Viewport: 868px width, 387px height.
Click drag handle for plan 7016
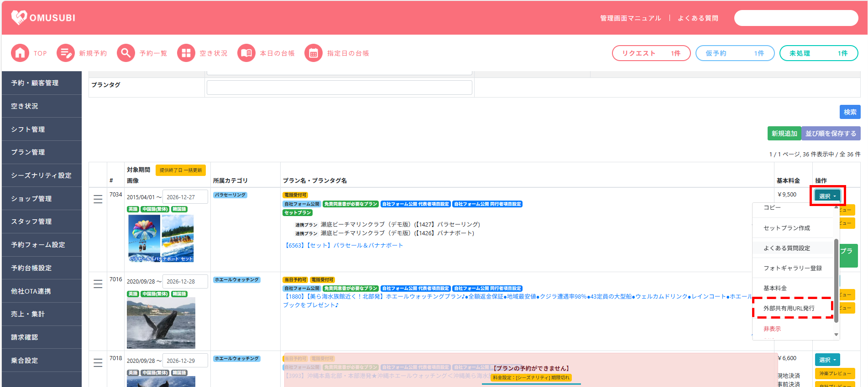pyautogui.click(x=98, y=284)
